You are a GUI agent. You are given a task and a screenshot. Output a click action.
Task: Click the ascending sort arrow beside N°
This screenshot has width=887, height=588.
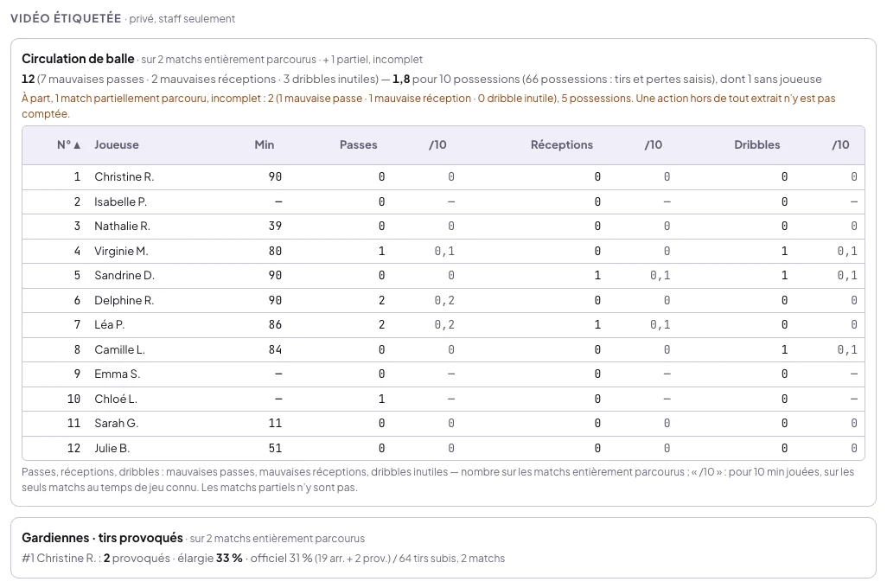77,145
